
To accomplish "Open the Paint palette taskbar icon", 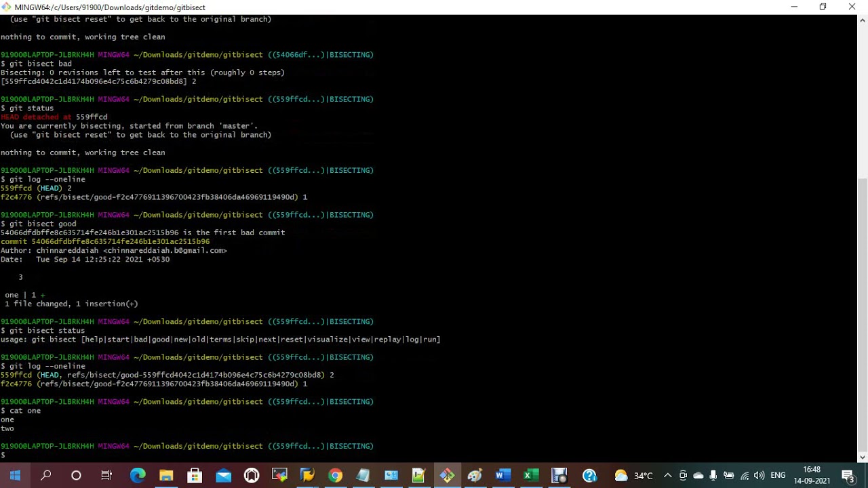I will (475, 475).
